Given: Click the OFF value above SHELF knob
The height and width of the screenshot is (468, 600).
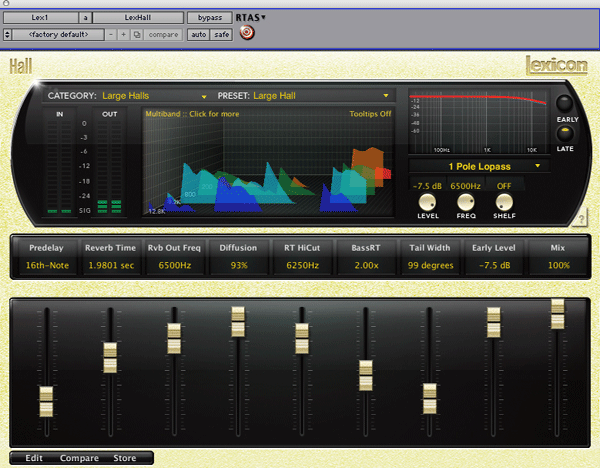Looking at the screenshot, I should tap(504, 186).
